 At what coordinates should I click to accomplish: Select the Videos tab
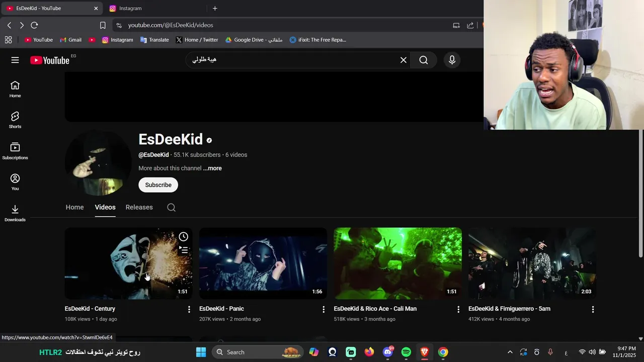(x=105, y=207)
